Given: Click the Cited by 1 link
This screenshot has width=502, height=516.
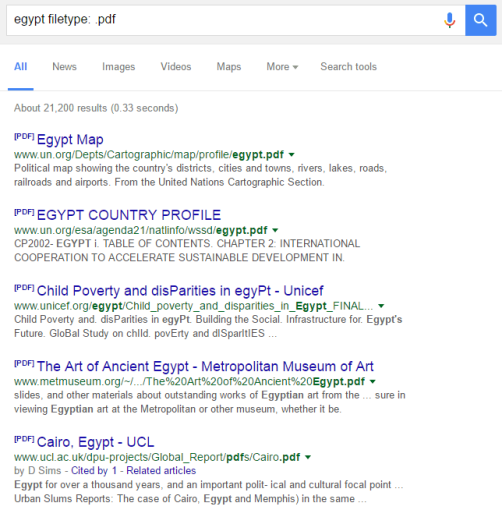Looking at the screenshot, I should [x=94, y=470].
